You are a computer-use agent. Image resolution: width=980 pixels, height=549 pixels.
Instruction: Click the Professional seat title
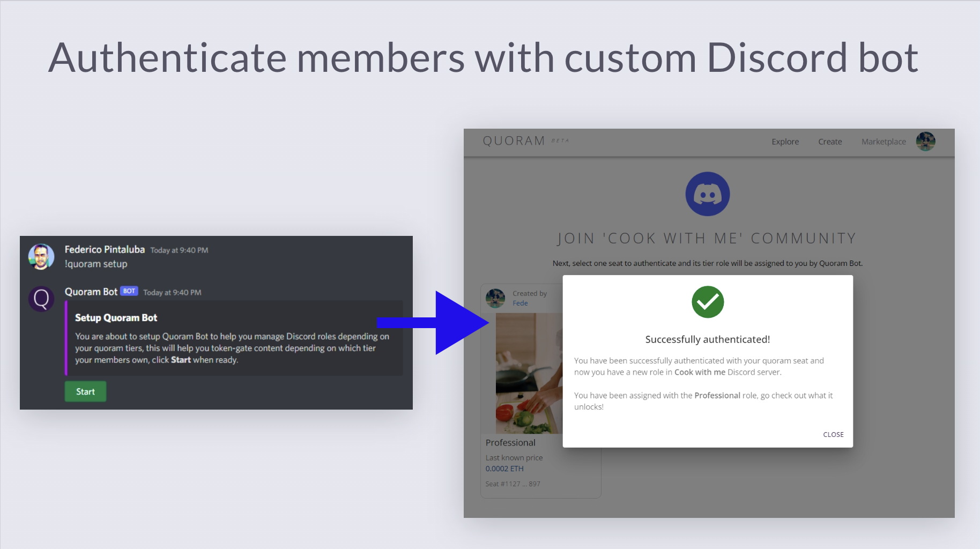pyautogui.click(x=510, y=442)
